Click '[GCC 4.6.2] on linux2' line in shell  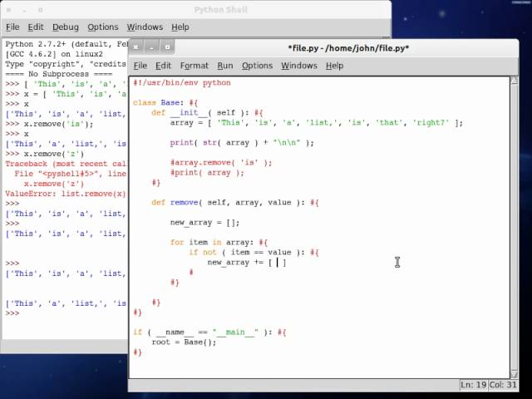pos(54,54)
